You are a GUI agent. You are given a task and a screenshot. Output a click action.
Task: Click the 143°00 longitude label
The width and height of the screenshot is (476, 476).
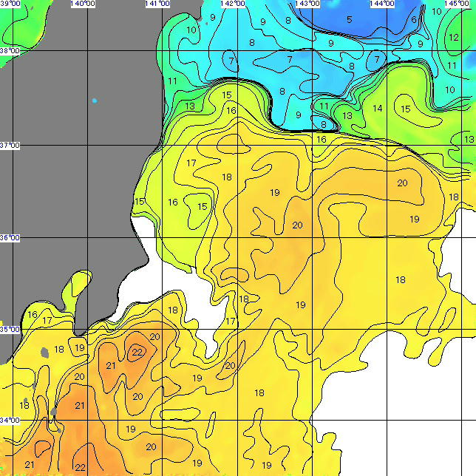pos(307,4)
